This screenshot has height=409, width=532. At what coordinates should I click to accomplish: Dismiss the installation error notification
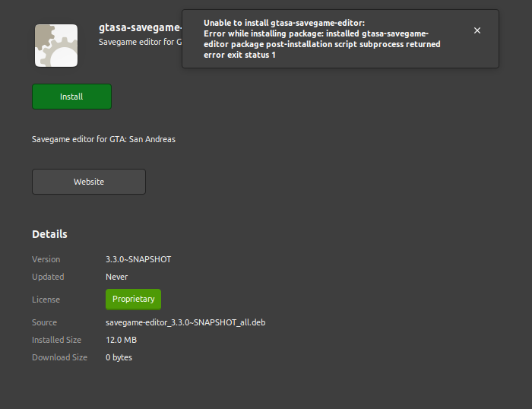(477, 30)
